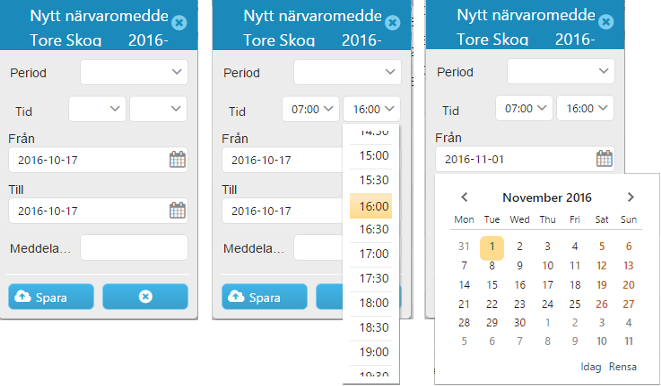Click the Spara button in the first panel
The width and height of the screenshot is (661, 386).
(x=51, y=297)
